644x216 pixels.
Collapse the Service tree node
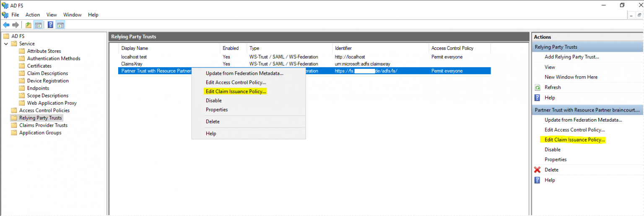pos(6,44)
